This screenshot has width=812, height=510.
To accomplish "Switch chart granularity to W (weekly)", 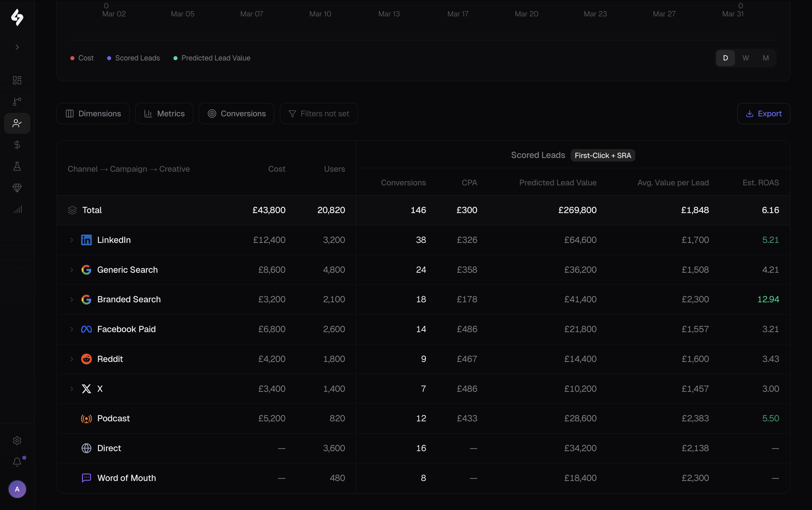I will [746, 58].
